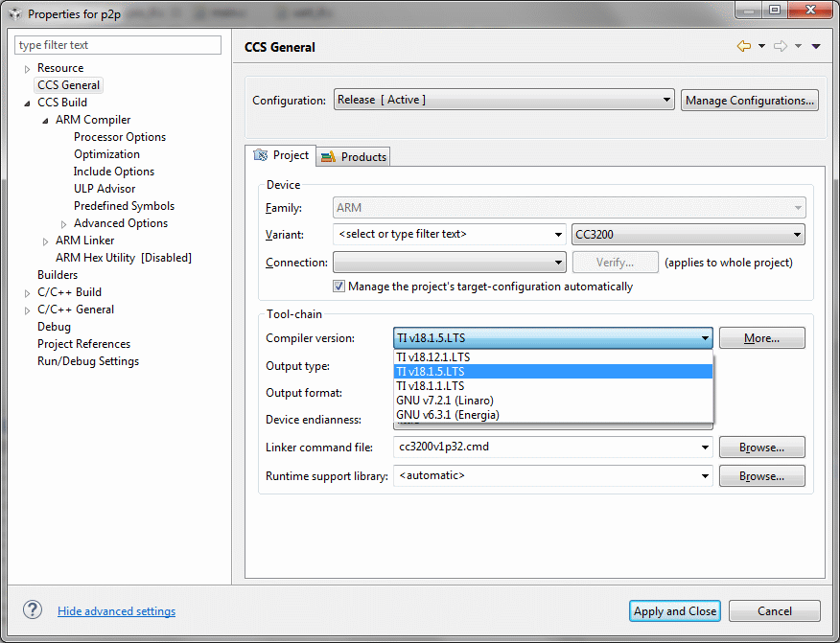Select Builders in the tree
The image size is (840, 643).
pyautogui.click(x=58, y=275)
